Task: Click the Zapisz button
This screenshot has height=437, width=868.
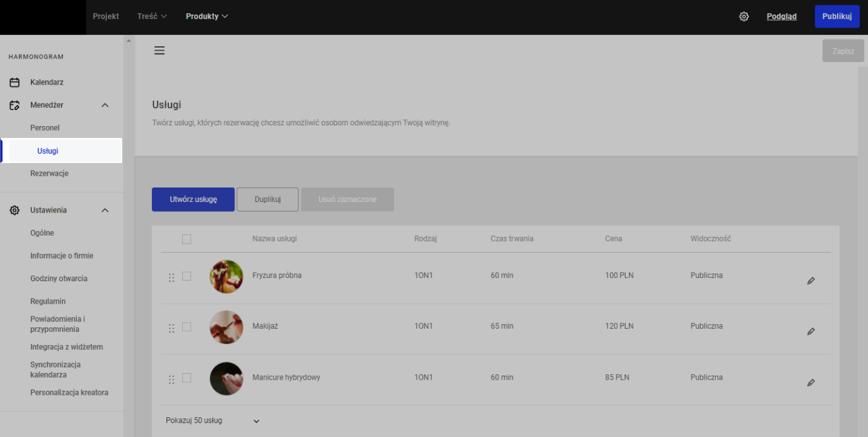Action: [x=843, y=51]
